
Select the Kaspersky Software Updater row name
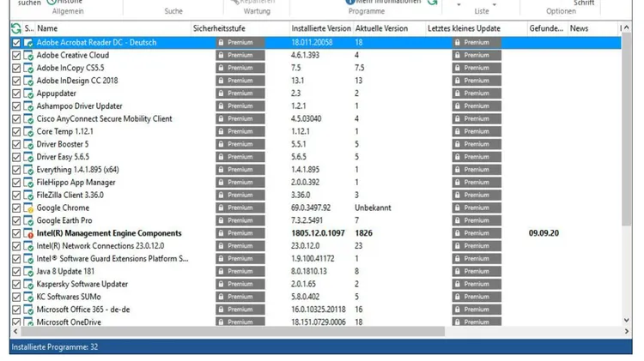(x=82, y=285)
